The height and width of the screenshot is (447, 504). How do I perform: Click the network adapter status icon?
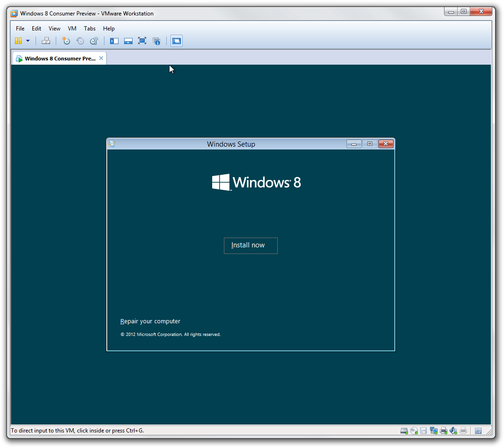(433, 430)
